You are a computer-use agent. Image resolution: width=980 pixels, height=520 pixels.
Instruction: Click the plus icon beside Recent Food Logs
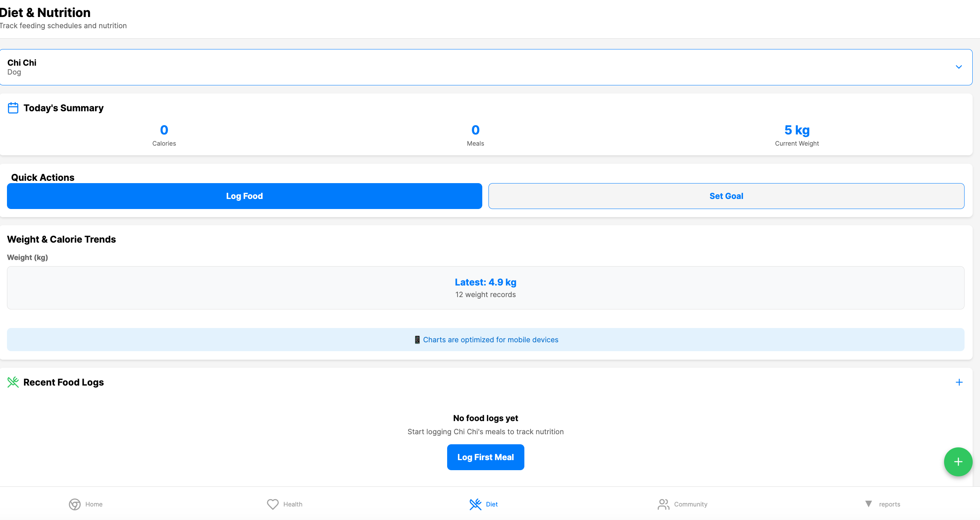click(959, 382)
